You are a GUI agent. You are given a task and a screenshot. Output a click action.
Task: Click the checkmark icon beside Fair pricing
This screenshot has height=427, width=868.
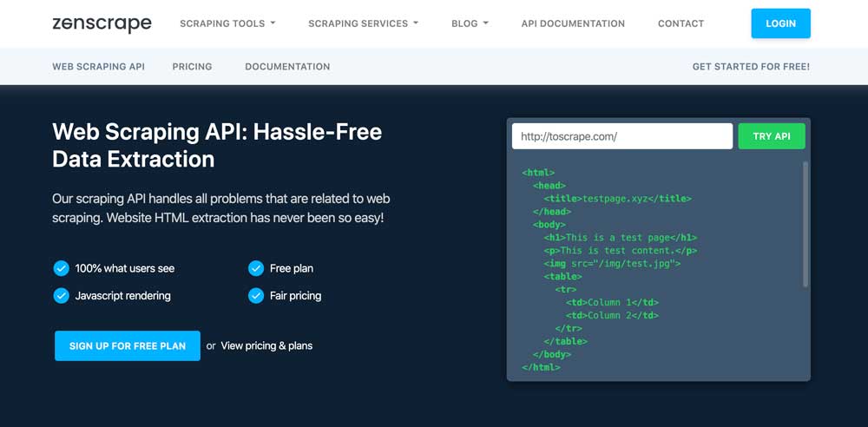click(256, 296)
